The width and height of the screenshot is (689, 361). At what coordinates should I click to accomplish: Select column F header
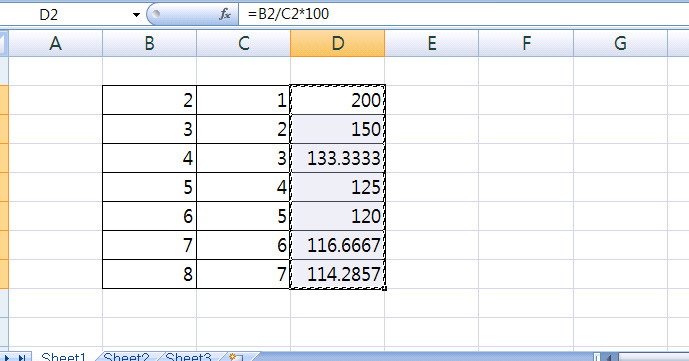[526, 43]
